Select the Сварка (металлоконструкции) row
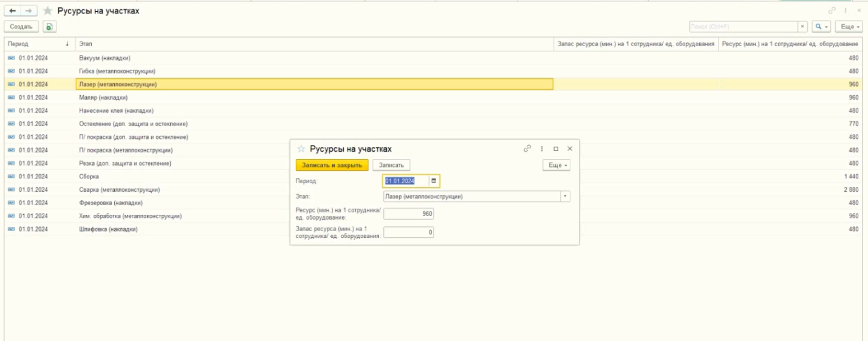Screen dimensions: 868x341 coord(119,190)
